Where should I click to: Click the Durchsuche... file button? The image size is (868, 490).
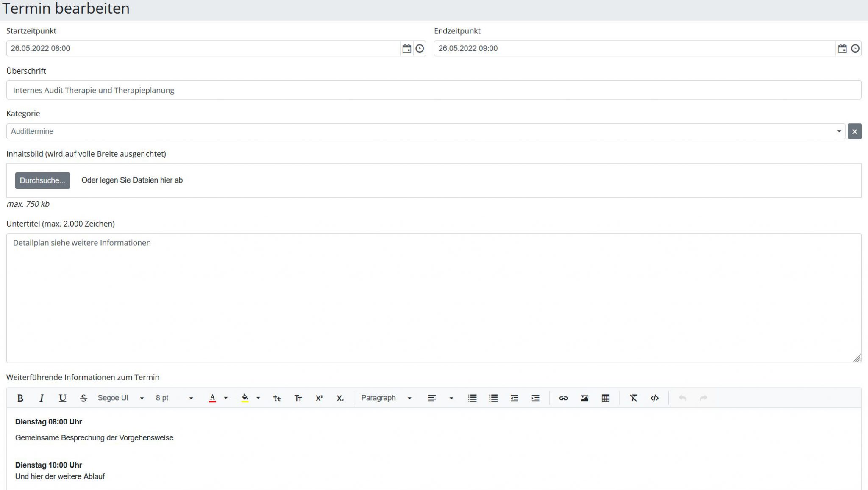click(x=42, y=180)
